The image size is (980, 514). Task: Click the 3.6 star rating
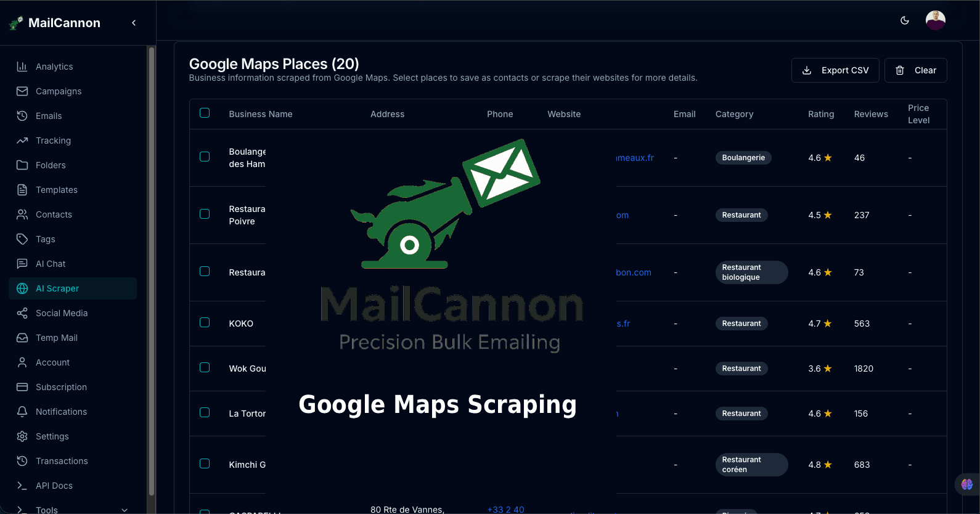point(820,369)
